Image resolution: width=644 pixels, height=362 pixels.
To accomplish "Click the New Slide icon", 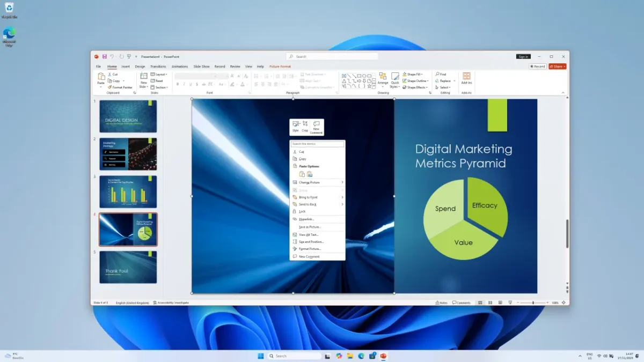I will [x=143, y=79].
